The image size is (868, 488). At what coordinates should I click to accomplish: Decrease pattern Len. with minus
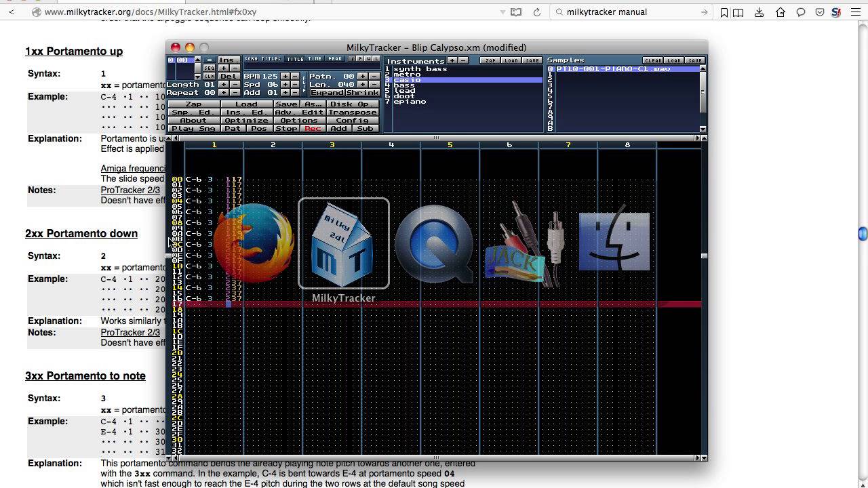374,85
